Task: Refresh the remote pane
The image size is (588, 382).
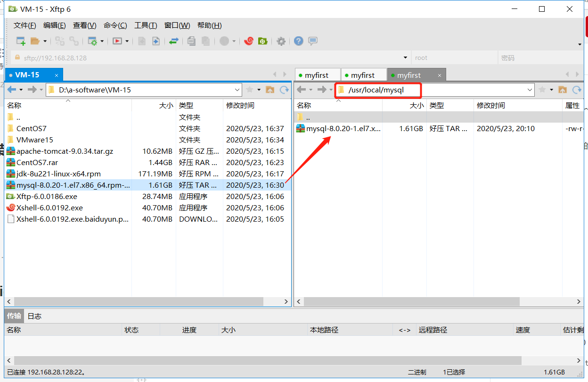Action: [577, 90]
